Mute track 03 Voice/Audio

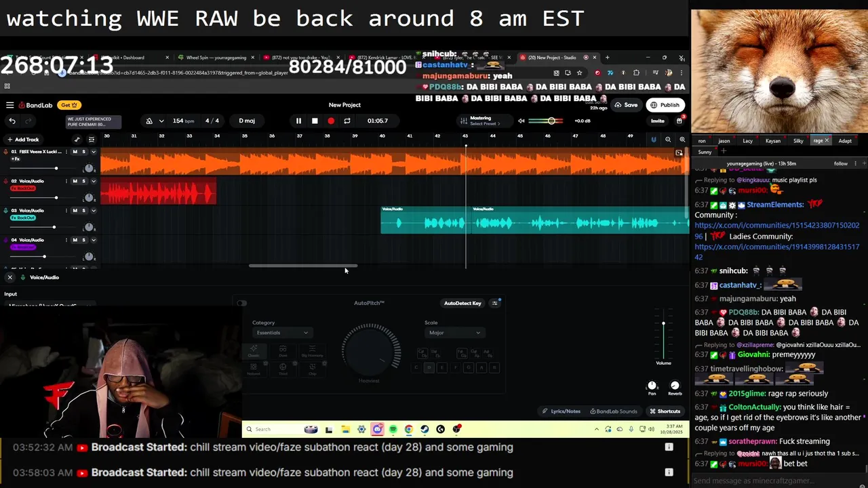tap(75, 210)
